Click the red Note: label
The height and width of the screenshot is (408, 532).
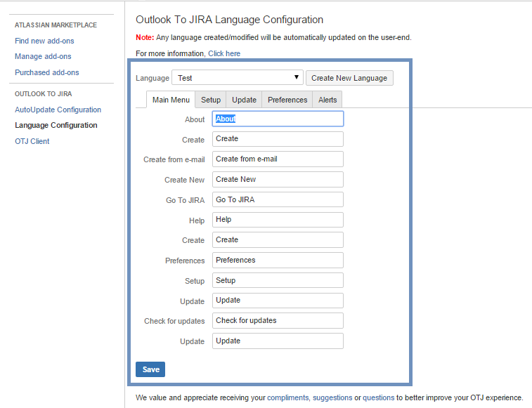click(x=145, y=37)
